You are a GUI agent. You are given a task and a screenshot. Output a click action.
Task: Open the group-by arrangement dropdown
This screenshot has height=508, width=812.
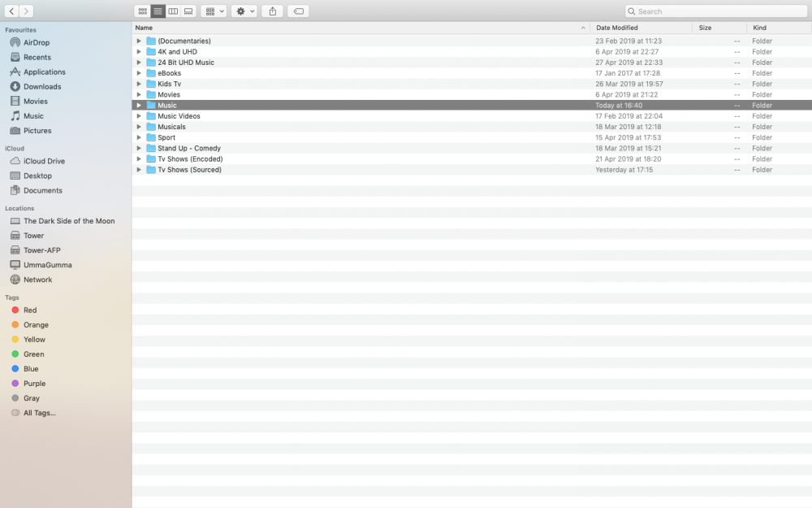coord(214,11)
